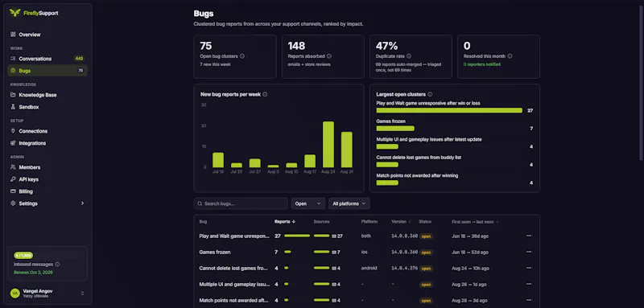The height and width of the screenshot is (308, 644).
Task: Go to Conversations in sidebar
Action: (47, 59)
